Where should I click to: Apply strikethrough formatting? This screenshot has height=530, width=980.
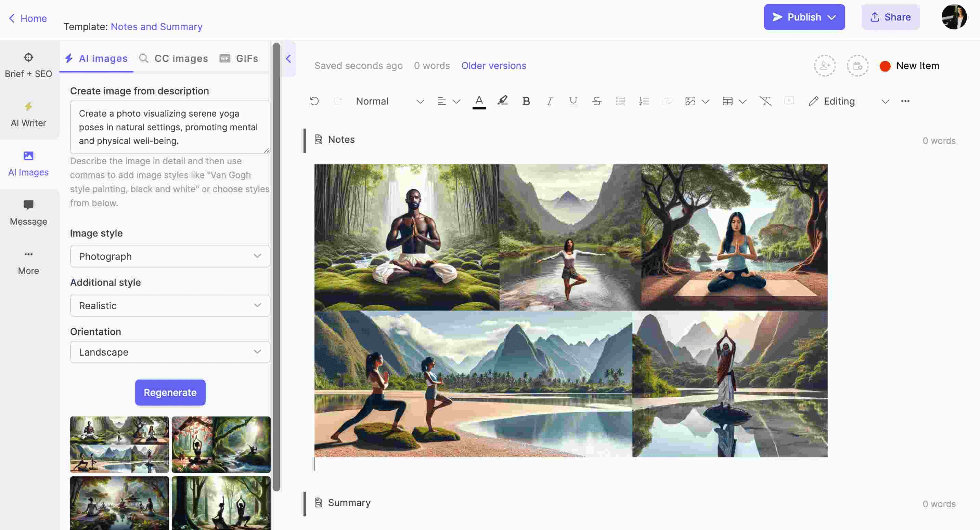coord(596,101)
